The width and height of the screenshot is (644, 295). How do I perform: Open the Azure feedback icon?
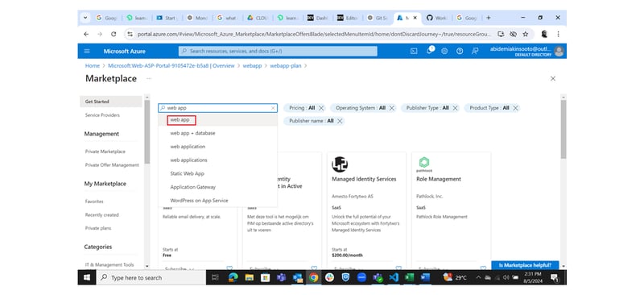click(x=475, y=52)
